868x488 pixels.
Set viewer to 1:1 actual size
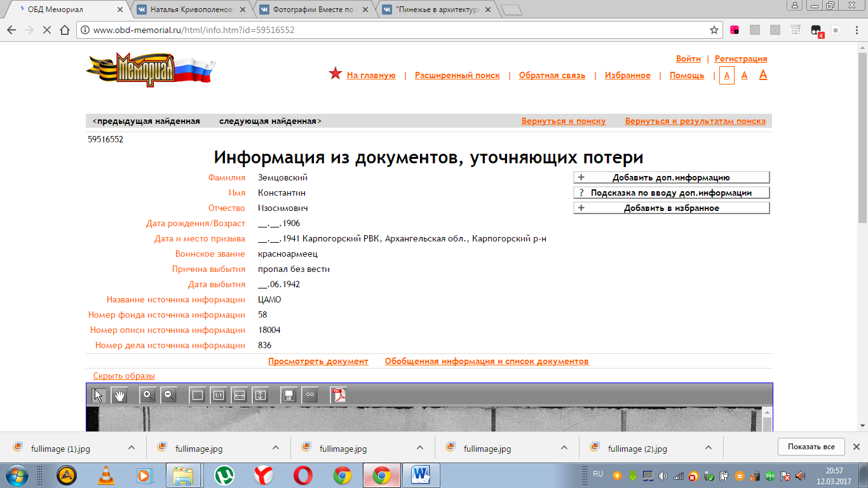click(x=219, y=395)
